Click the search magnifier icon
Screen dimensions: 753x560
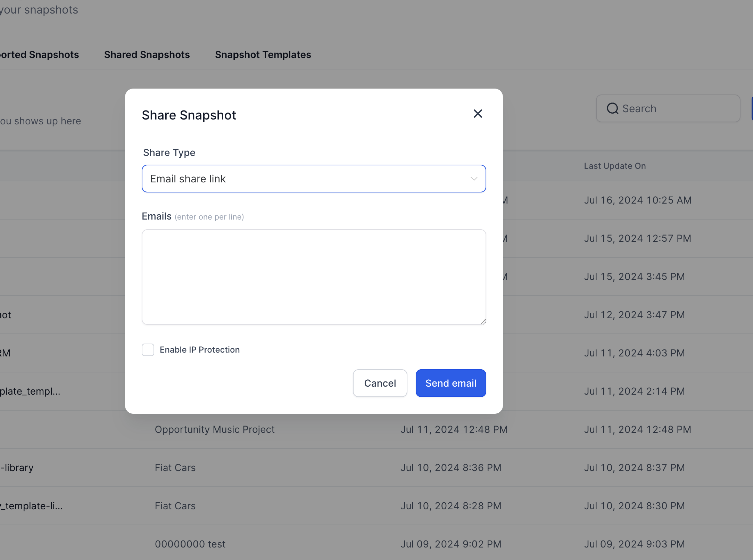click(612, 108)
